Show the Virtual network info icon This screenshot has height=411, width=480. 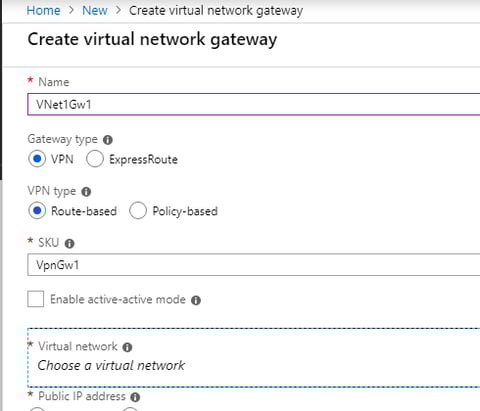click(127, 347)
